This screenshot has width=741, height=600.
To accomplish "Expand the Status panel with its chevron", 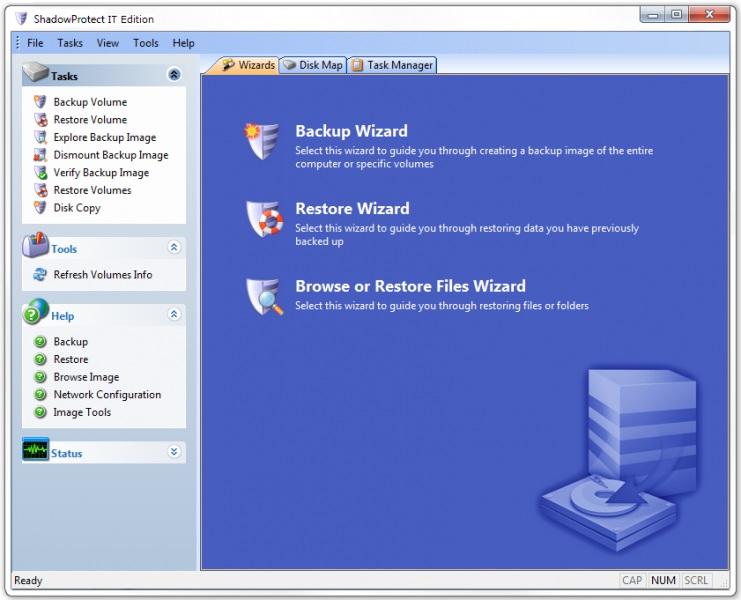I will click(174, 452).
